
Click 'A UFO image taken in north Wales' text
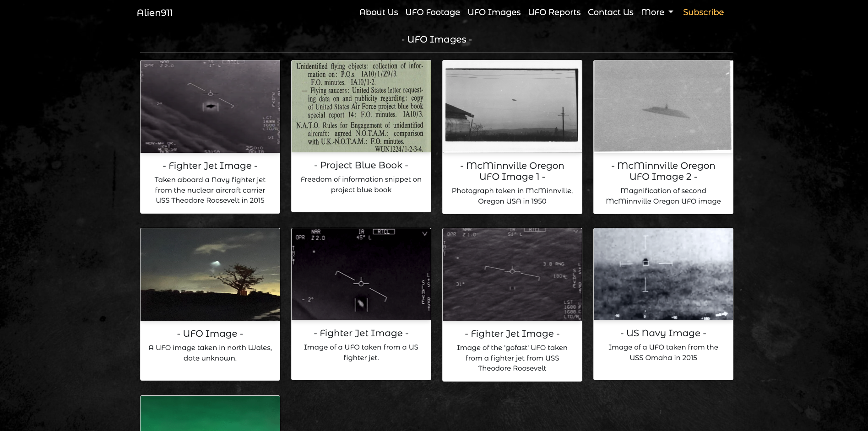click(210, 353)
